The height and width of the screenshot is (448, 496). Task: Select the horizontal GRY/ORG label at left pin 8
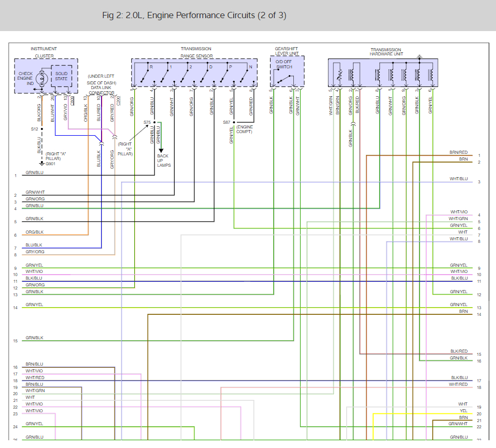point(35,252)
